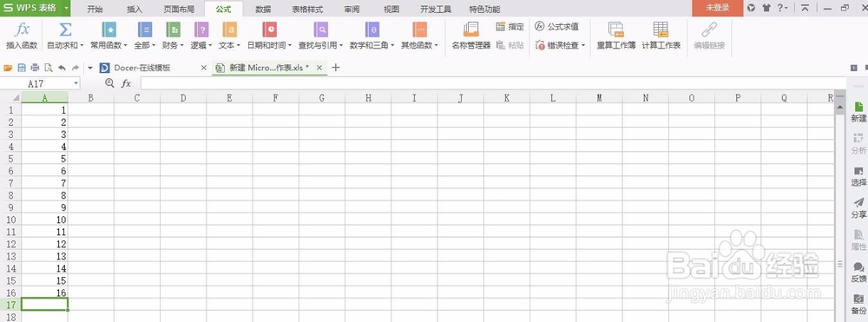The width and height of the screenshot is (868, 322).
Task: Switch to the Home (开始) tab
Action: tap(95, 9)
